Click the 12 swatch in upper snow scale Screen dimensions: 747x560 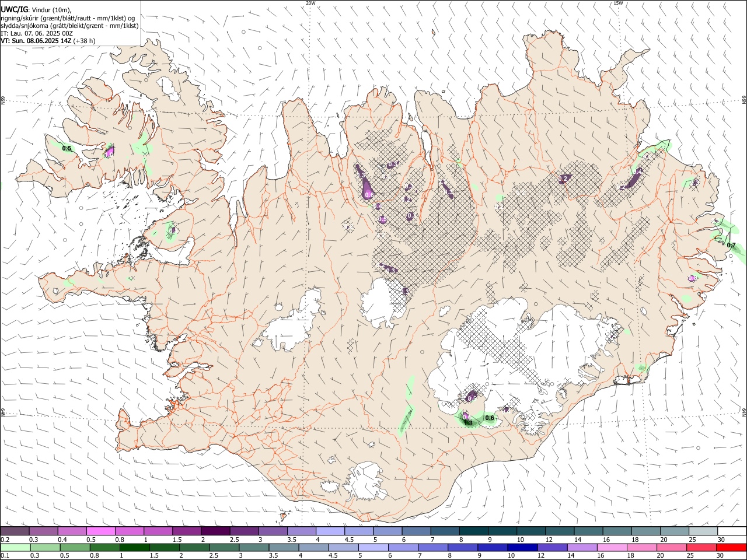click(560, 531)
